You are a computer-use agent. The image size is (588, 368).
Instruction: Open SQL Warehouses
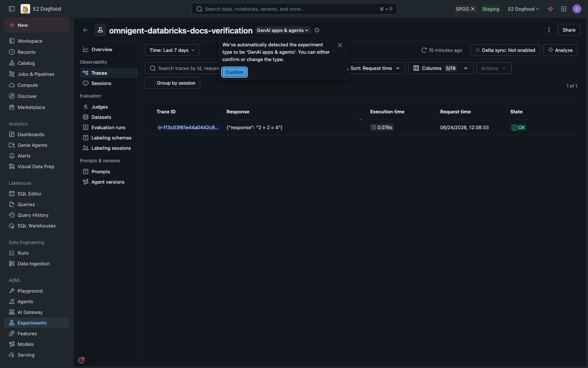coord(37,226)
